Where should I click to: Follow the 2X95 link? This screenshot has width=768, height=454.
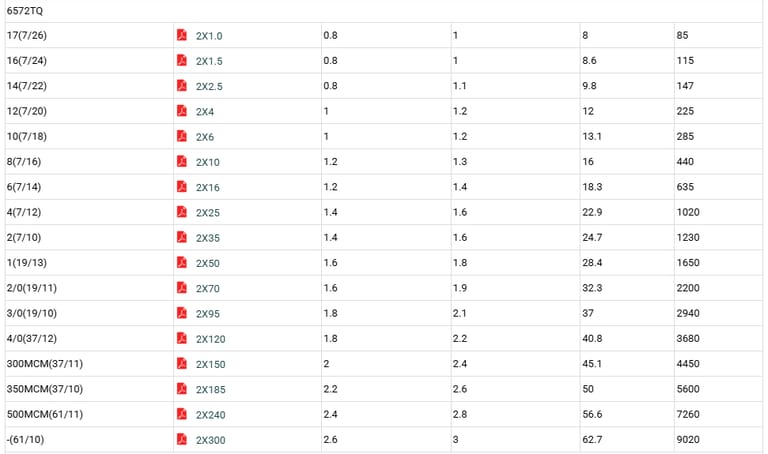[x=208, y=313]
